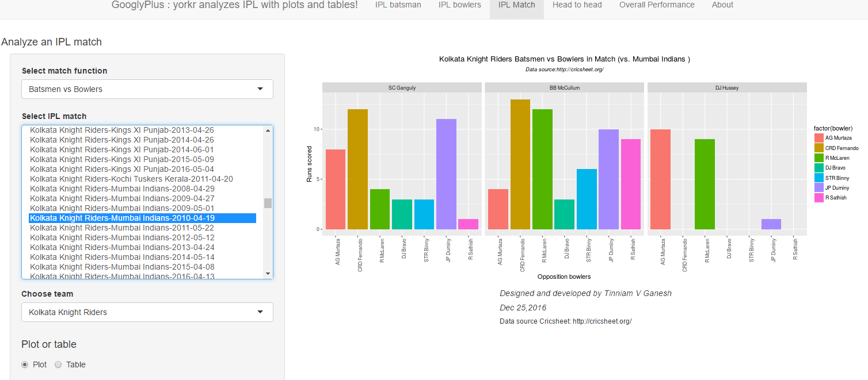This screenshot has width=868, height=380.
Task: Expand the Choose team dropdown
Action: (147, 312)
